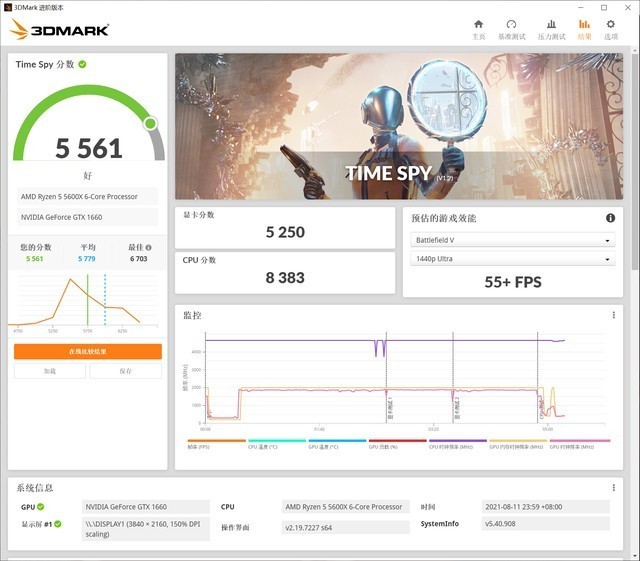Click the GPU verified checkmark icon
This screenshot has width=640, height=561.
click(x=41, y=507)
